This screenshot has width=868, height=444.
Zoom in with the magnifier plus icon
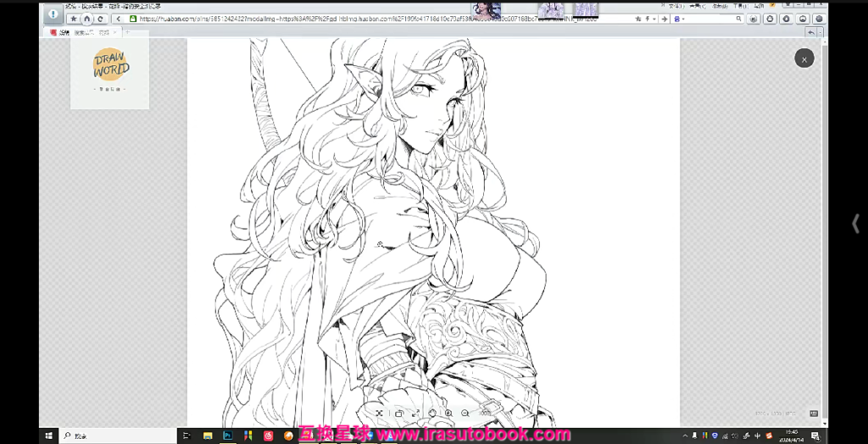click(448, 413)
